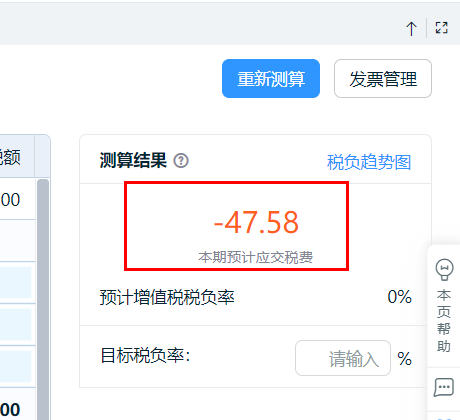Click the 重新测算 blue button
Viewport: 460px width, 420px height.
tap(271, 79)
